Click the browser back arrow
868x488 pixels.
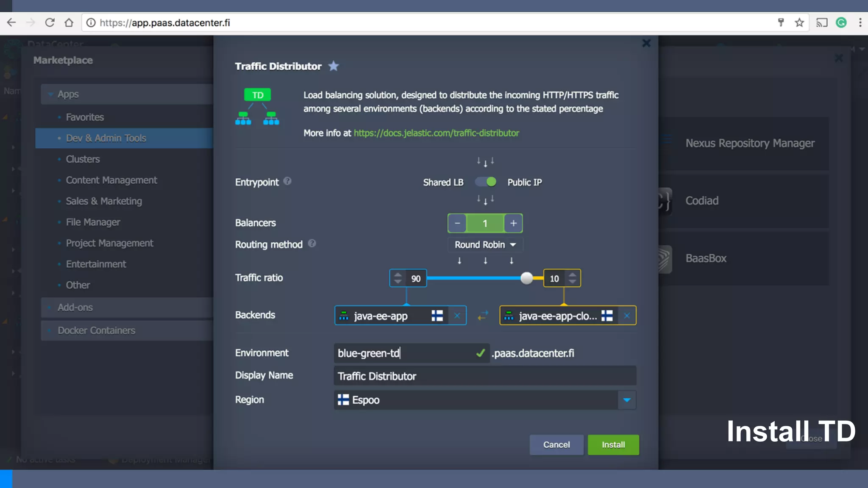click(x=11, y=22)
